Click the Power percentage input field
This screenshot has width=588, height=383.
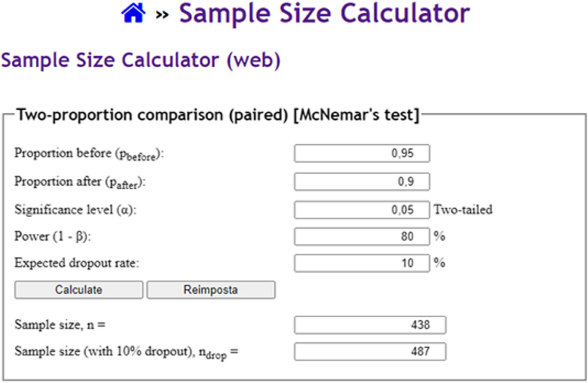point(362,237)
